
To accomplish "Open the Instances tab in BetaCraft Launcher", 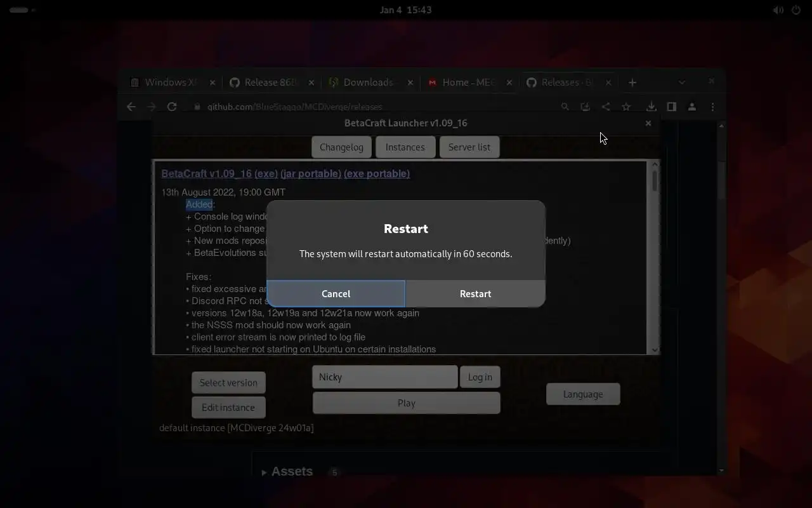I will (x=405, y=147).
